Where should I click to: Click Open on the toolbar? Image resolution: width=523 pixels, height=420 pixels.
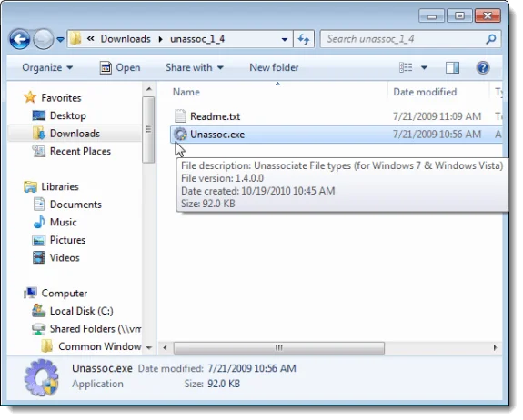[x=120, y=67]
